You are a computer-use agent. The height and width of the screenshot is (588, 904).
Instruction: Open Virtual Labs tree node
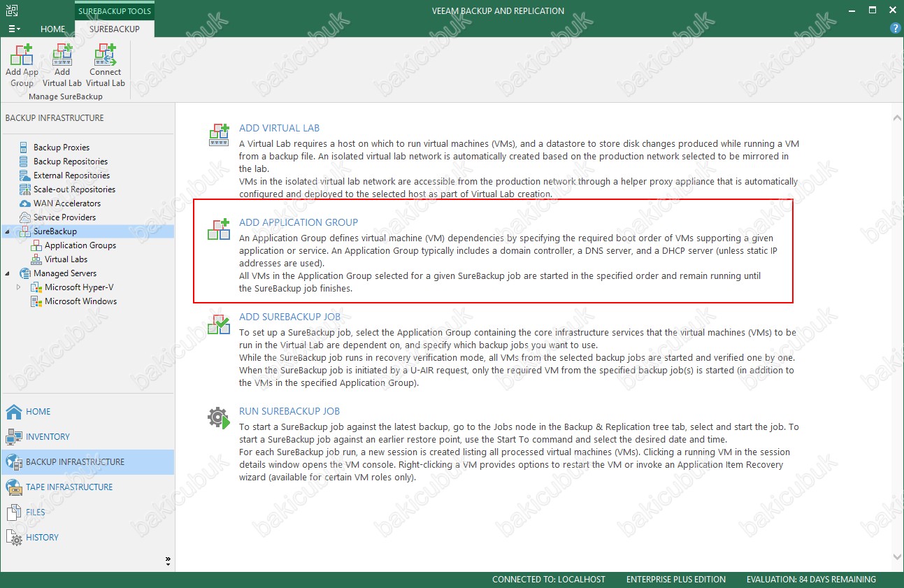pos(66,259)
